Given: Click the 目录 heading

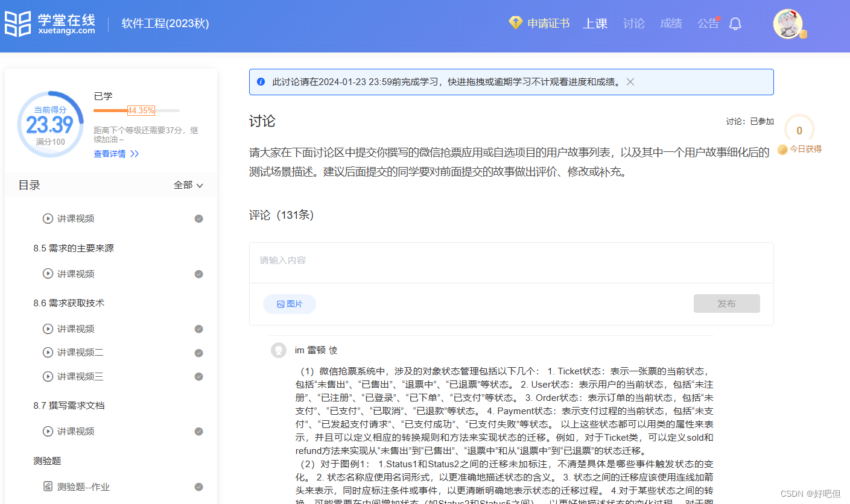Looking at the screenshot, I should tap(29, 185).
